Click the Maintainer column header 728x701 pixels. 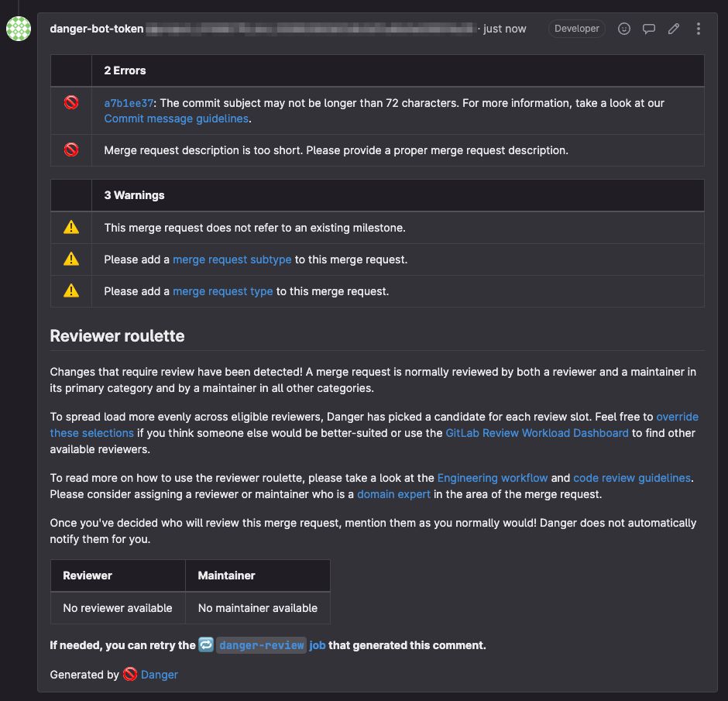click(x=258, y=576)
